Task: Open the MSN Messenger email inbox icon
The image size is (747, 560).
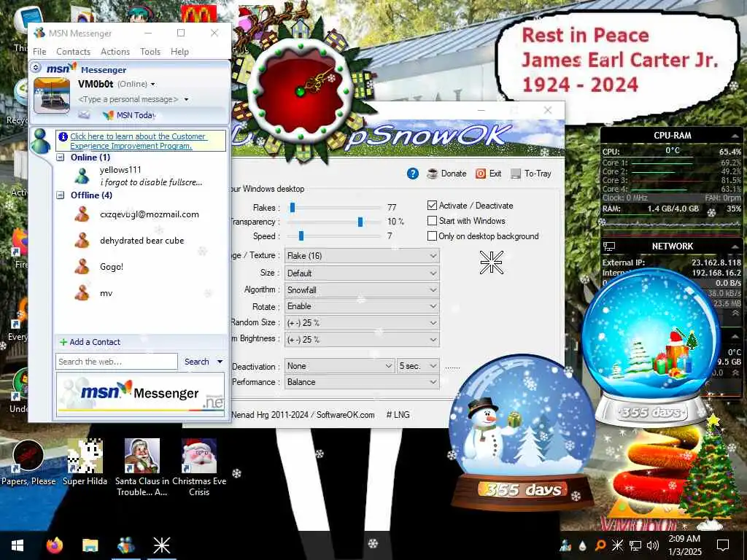Action: (84, 114)
